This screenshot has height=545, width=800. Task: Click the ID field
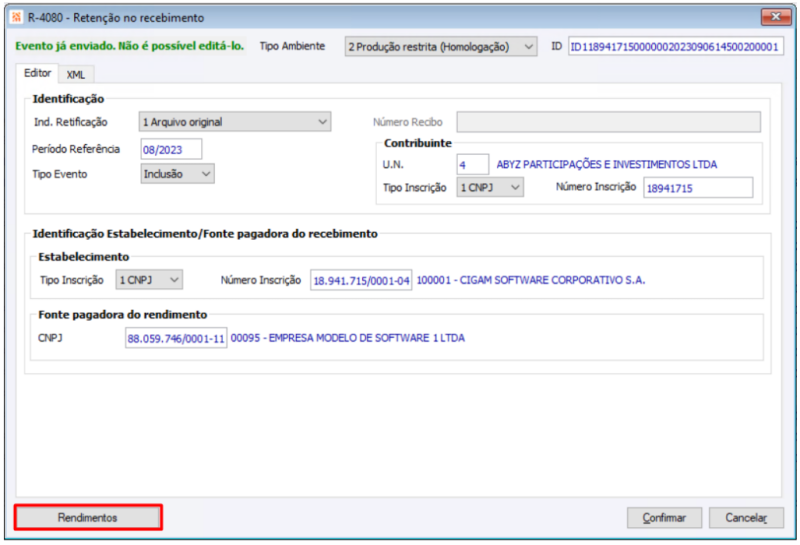coord(676,47)
